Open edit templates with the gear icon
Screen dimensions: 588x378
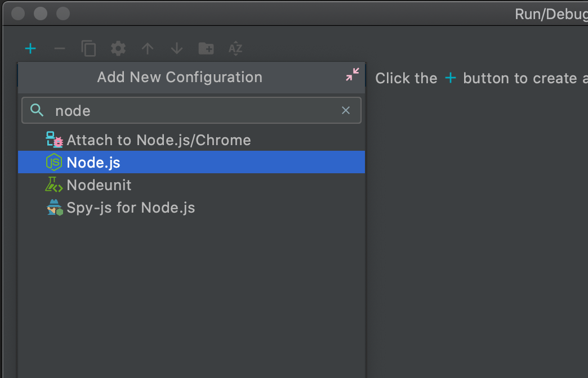click(118, 48)
